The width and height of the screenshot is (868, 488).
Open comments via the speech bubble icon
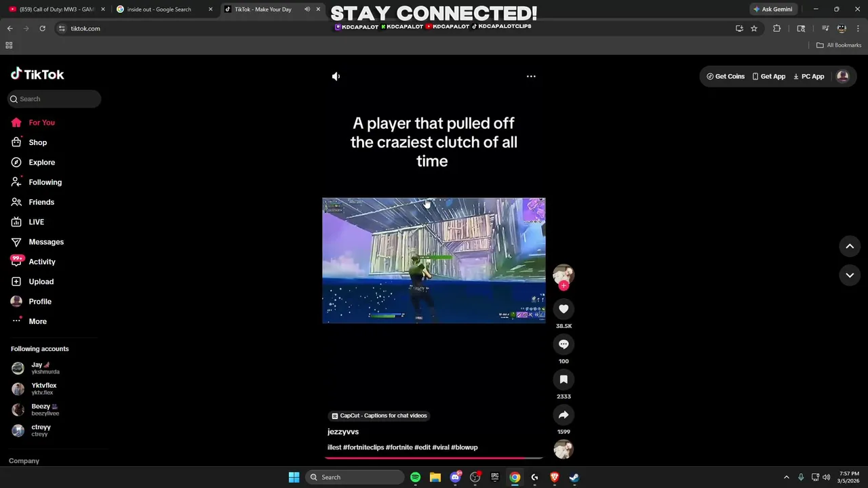point(564,344)
